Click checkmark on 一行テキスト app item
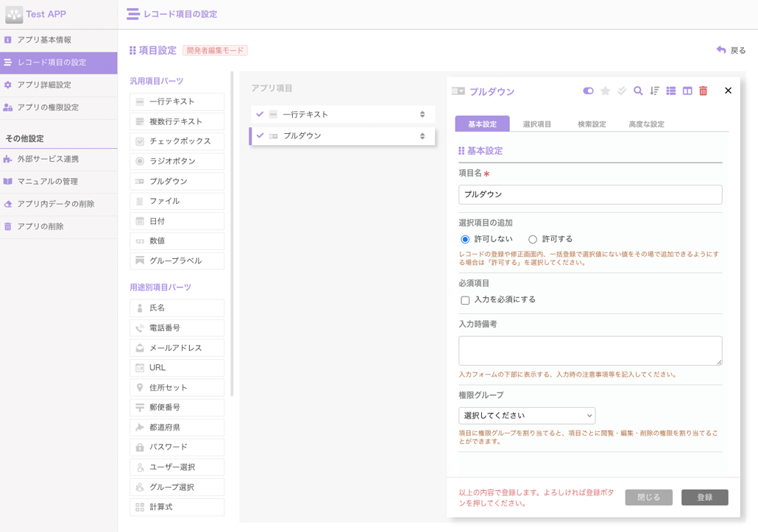The width and height of the screenshot is (758, 532). point(260,114)
